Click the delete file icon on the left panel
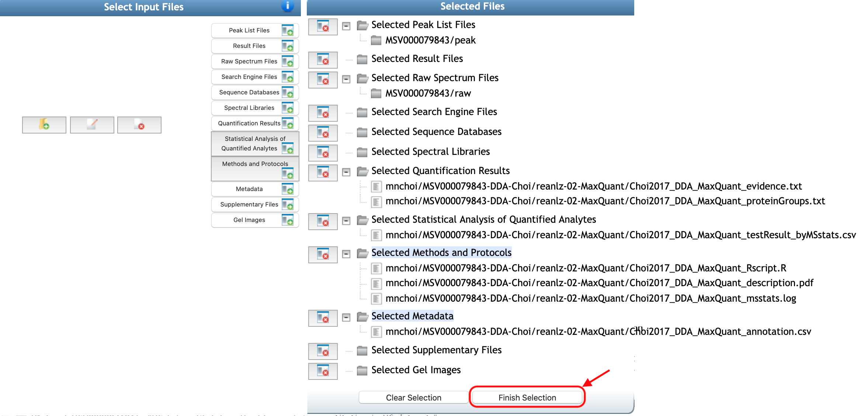Screen dimensions: 868x416 click(x=139, y=125)
